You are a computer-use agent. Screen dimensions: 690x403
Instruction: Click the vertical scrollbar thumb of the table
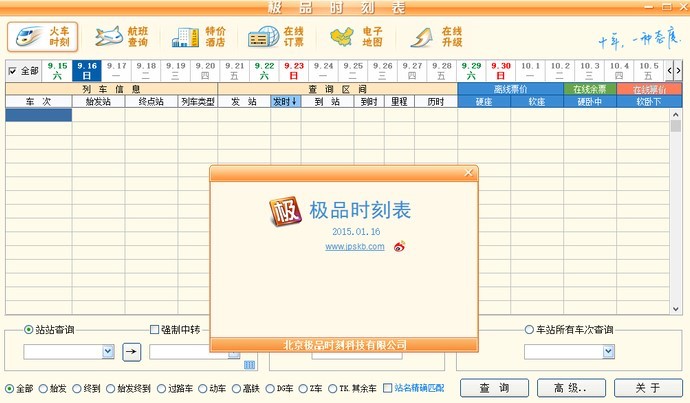(x=675, y=126)
